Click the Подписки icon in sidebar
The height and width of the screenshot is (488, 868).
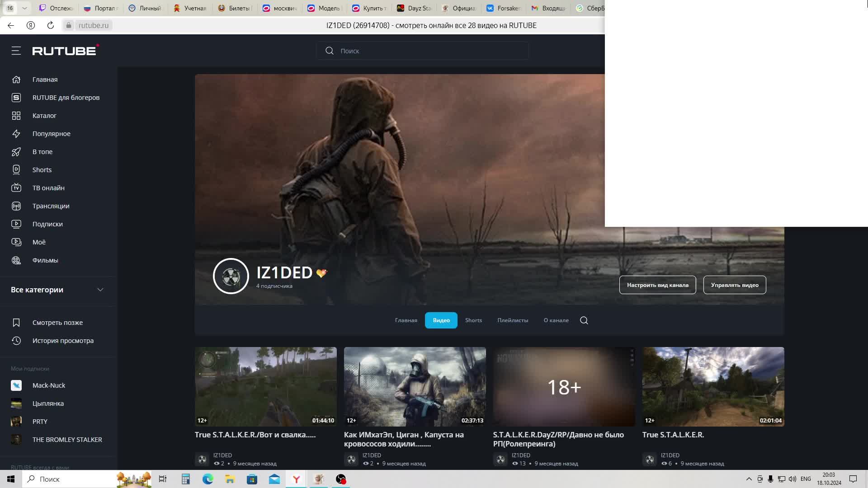coord(16,224)
